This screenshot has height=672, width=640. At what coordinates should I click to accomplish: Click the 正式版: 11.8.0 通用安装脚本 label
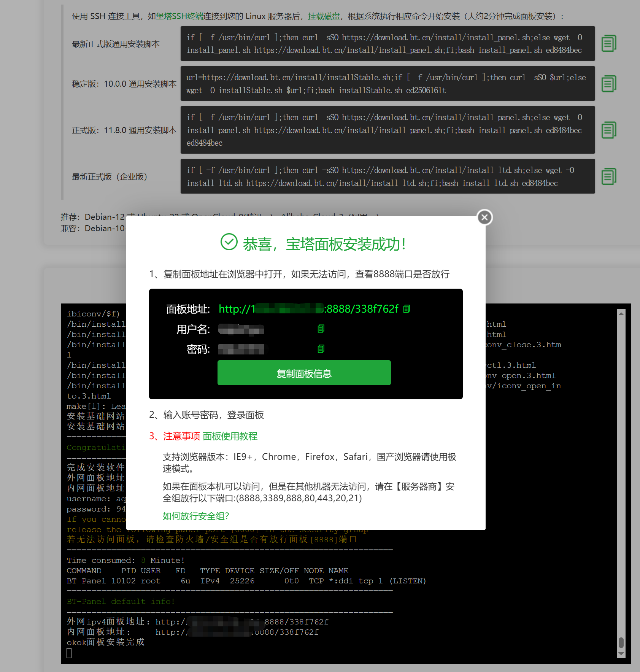pos(124,130)
